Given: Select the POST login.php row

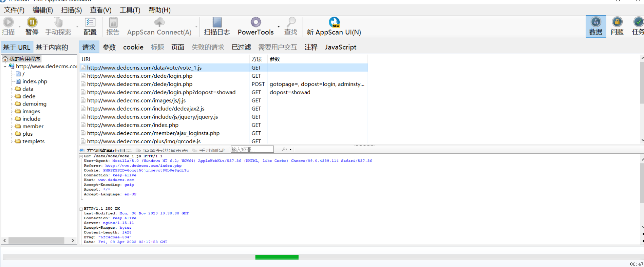Looking at the screenshot, I should [224, 84].
